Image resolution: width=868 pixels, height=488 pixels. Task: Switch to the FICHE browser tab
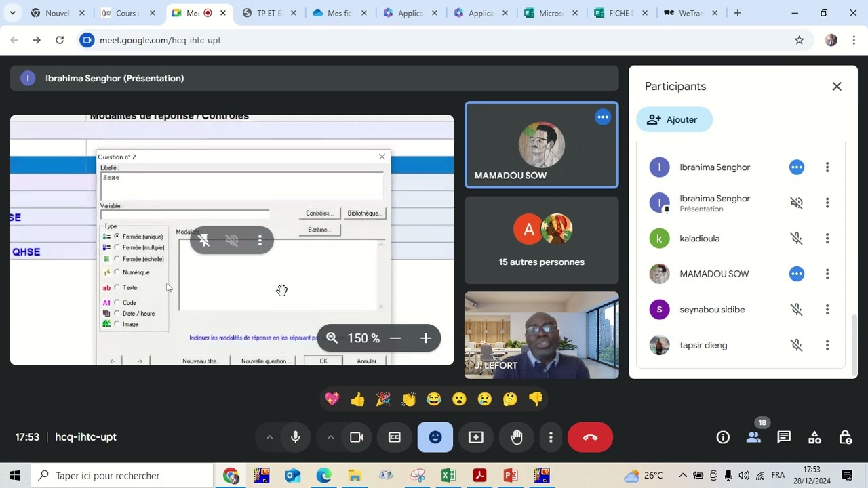(620, 13)
